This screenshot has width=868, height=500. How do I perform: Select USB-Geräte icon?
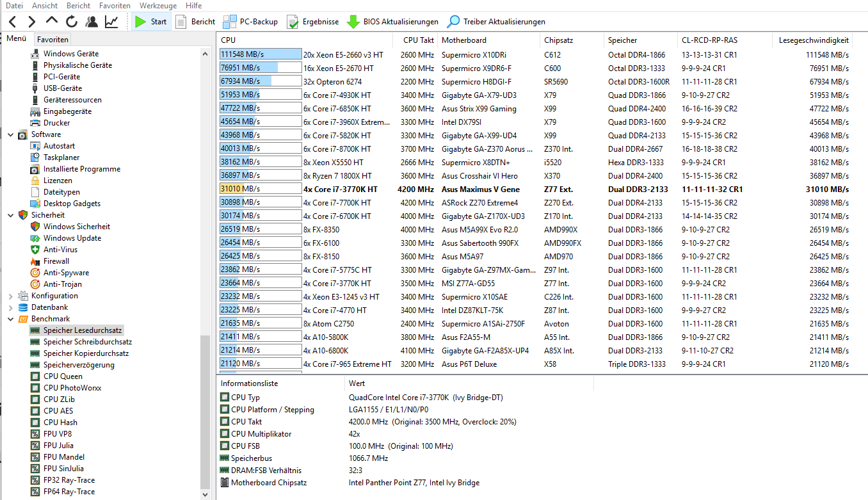[x=35, y=88]
